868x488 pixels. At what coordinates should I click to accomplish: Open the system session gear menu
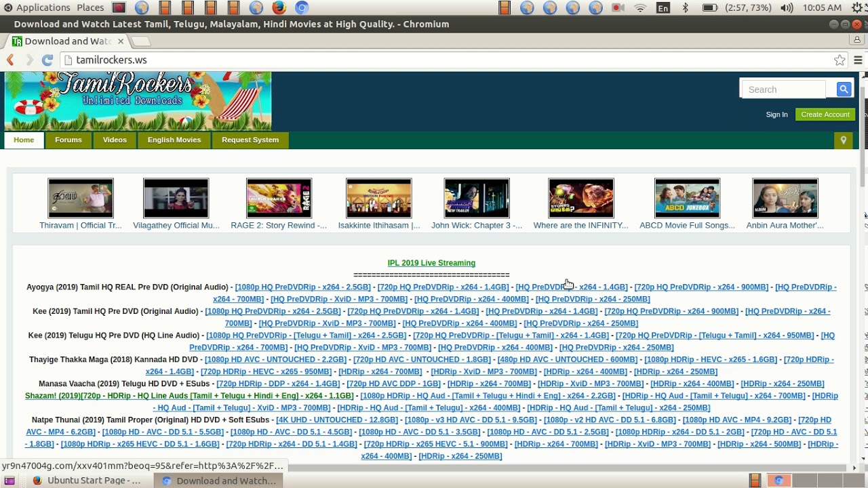tap(858, 7)
